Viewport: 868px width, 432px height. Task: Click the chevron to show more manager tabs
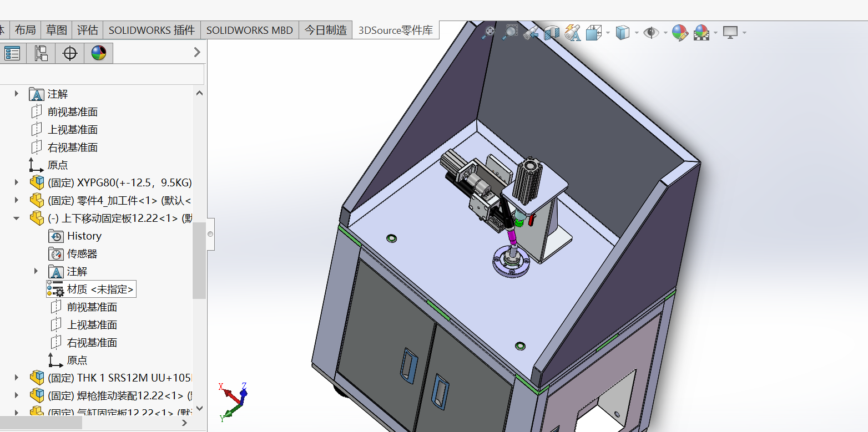(196, 52)
